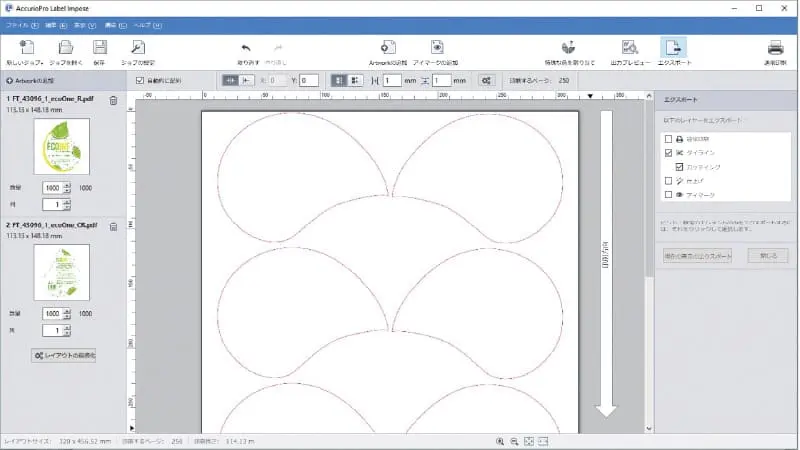Open the New Job dropdown arrow
The height and width of the screenshot is (450, 800).
[x=43, y=63]
